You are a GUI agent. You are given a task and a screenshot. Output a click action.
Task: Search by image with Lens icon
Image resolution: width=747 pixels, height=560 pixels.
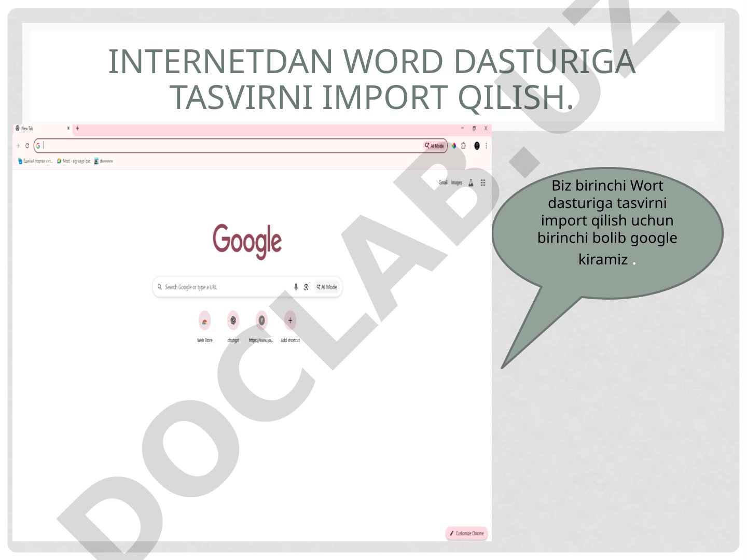(306, 287)
